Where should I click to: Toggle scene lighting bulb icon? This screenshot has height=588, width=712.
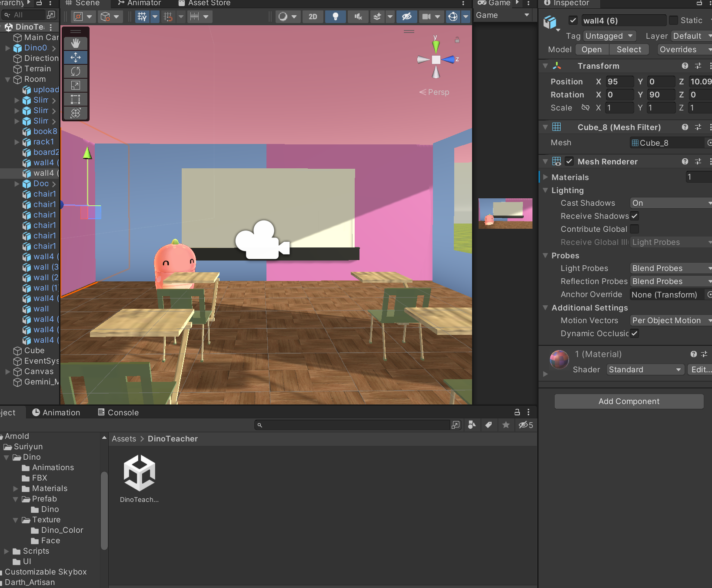tap(336, 17)
